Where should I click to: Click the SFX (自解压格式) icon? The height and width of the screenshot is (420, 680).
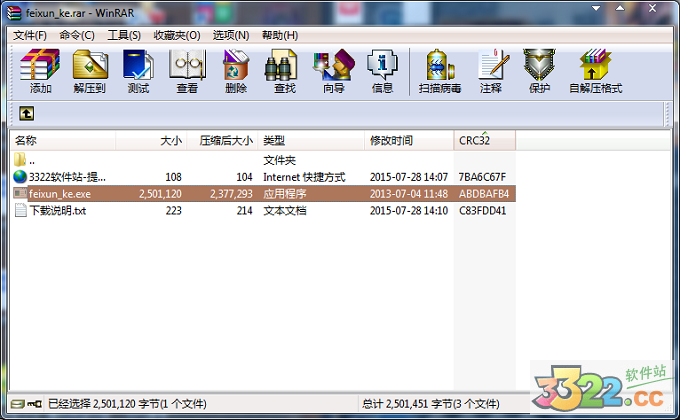(595, 65)
